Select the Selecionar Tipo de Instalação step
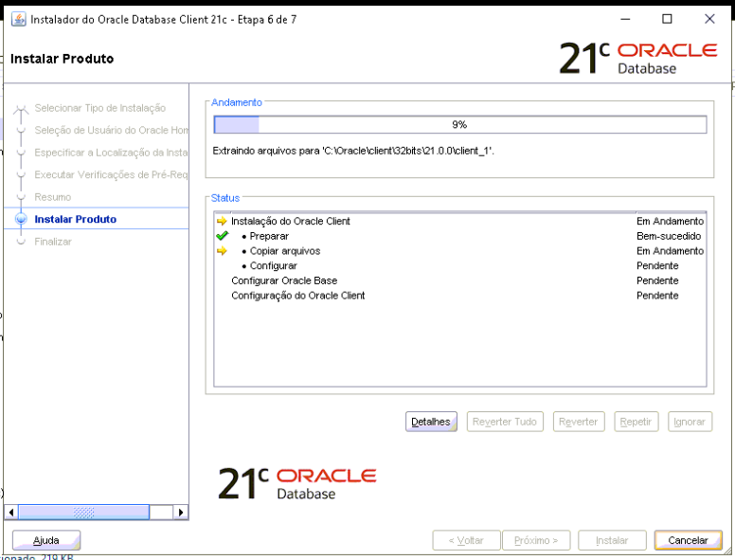This screenshot has width=735, height=560. click(x=99, y=108)
